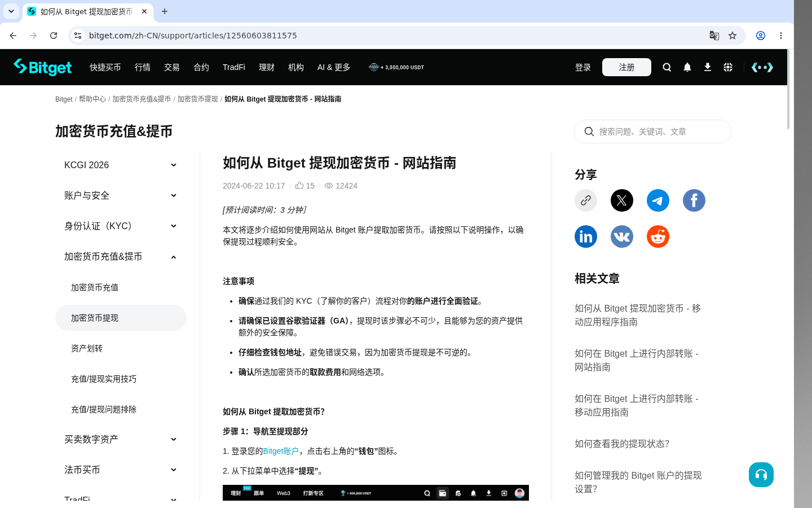Open the tab search dropdown arrow
Image resolution: width=812 pixels, height=508 pixels.
click(x=11, y=11)
